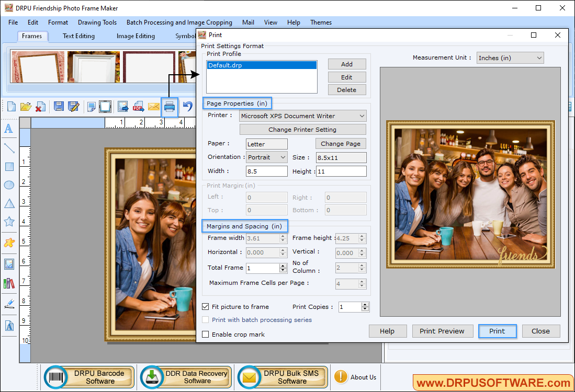Click the Print Preview button
This screenshot has width=575, height=392.
pyautogui.click(x=442, y=331)
